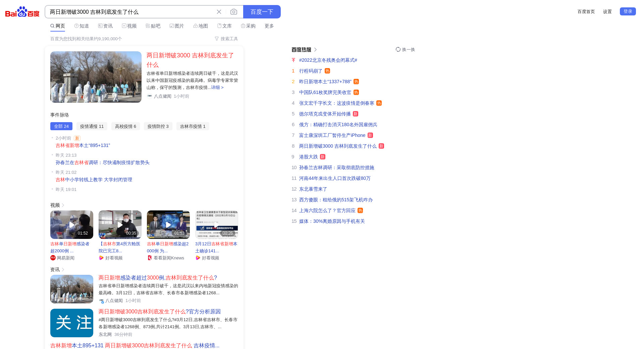Select the 疫情通报 11 filter chip
Screen dimensions: 644x349
(92, 126)
